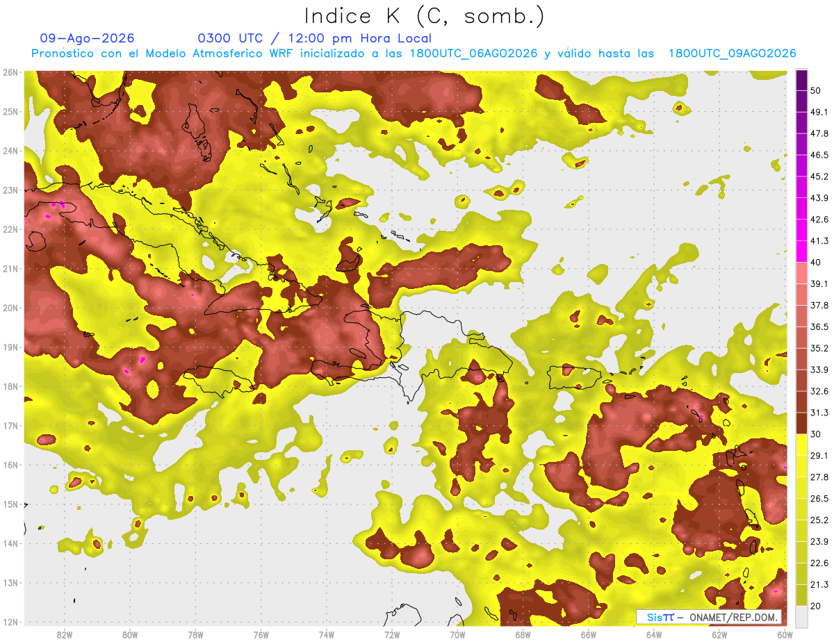Click the '80W' longitude label
This screenshot has height=644, width=834.
pyautogui.click(x=130, y=635)
